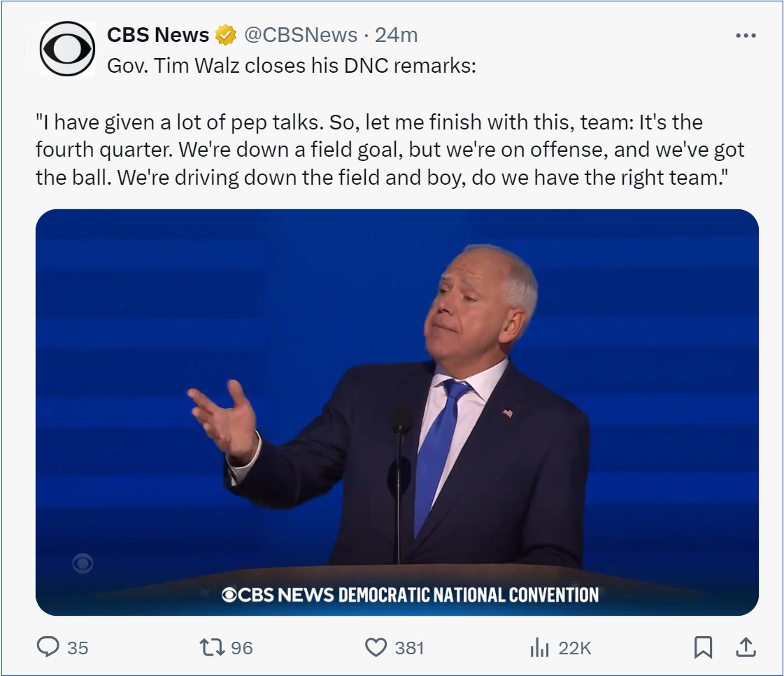
Task: Like the post with the heart icon
Action: 376,647
